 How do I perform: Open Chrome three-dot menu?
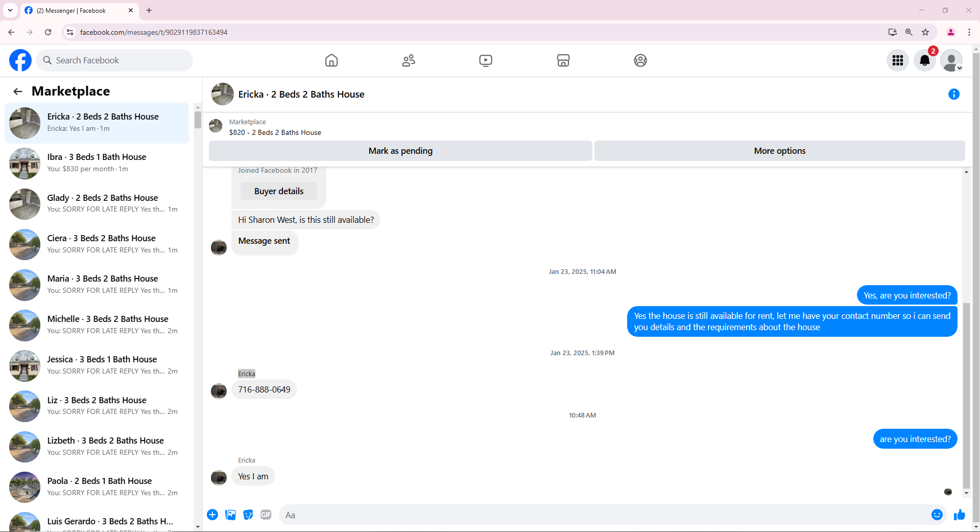click(x=969, y=32)
